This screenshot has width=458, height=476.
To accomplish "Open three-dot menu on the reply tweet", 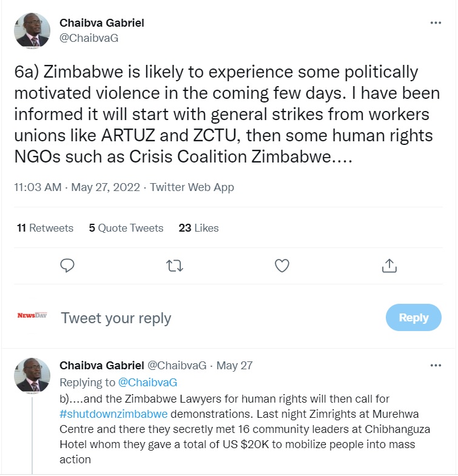I will tap(436, 366).
